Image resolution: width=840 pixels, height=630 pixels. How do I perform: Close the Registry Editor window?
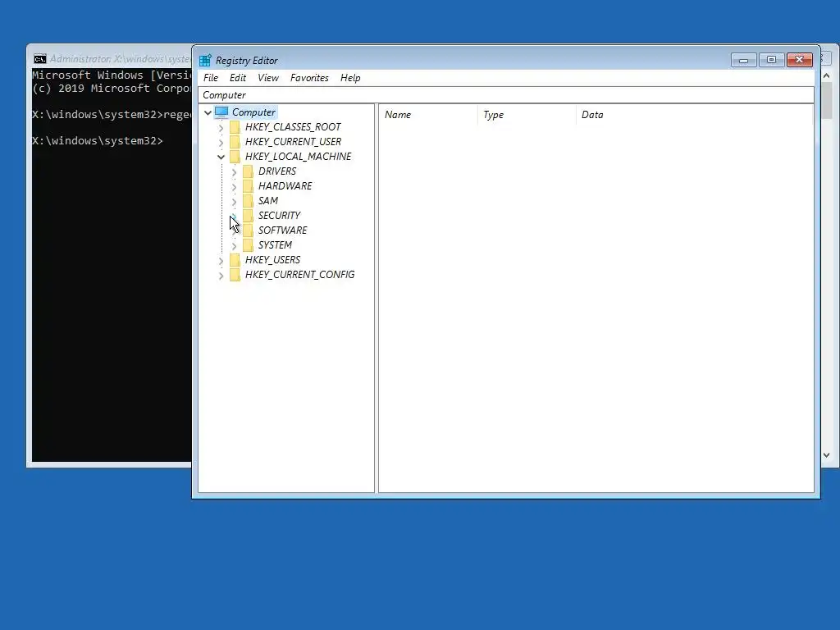tap(799, 60)
